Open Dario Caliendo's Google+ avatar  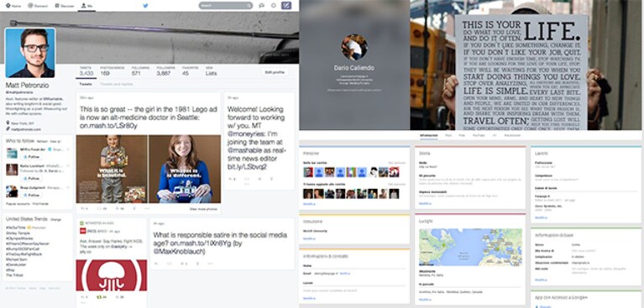pyautogui.click(x=354, y=47)
